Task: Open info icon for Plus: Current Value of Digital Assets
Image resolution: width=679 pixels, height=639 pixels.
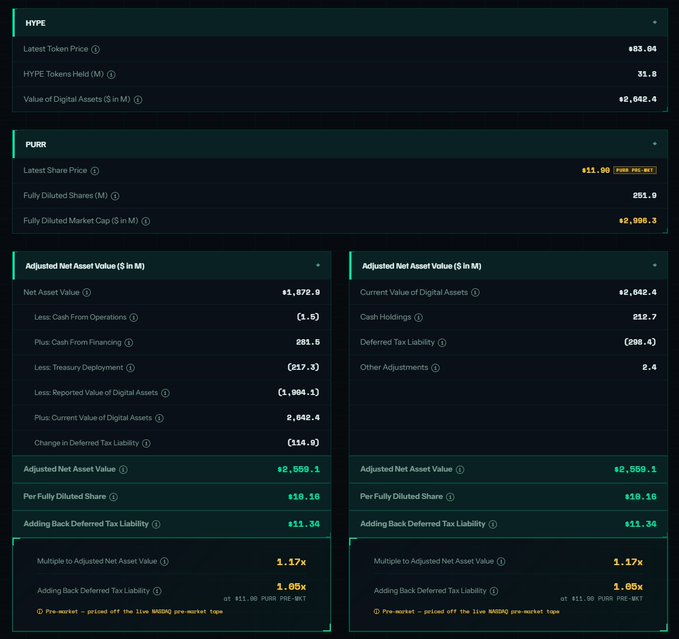Action: click(159, 418)
